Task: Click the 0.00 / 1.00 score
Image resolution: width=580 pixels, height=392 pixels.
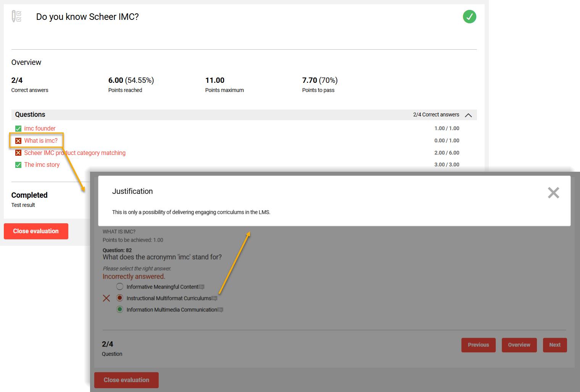Action: click(x=447, y=141)
